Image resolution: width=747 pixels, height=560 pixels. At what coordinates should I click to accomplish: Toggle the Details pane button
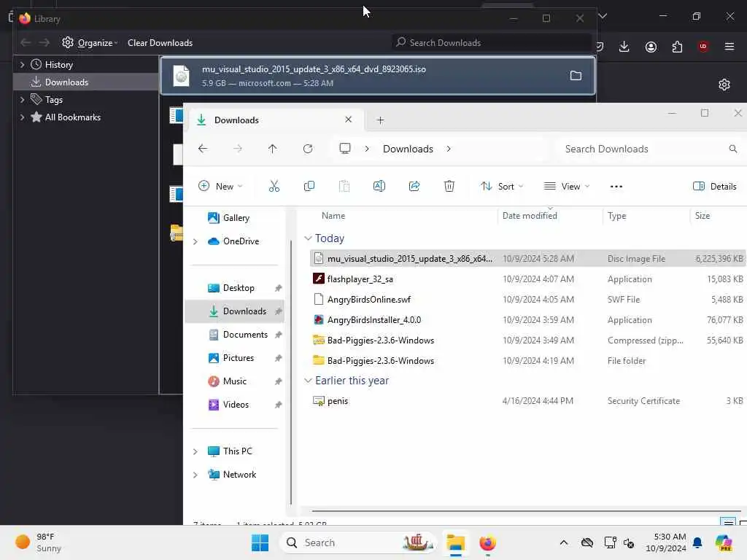(715, 186)
